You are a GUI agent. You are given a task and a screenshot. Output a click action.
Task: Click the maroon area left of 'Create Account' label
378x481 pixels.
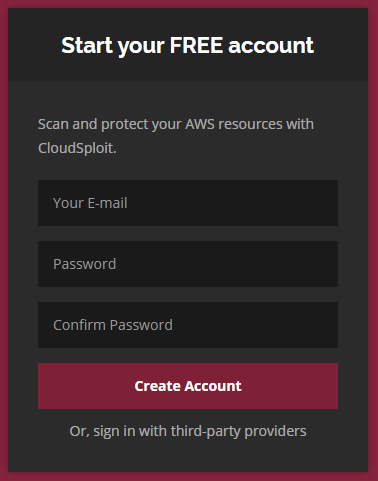coord(86,386)
